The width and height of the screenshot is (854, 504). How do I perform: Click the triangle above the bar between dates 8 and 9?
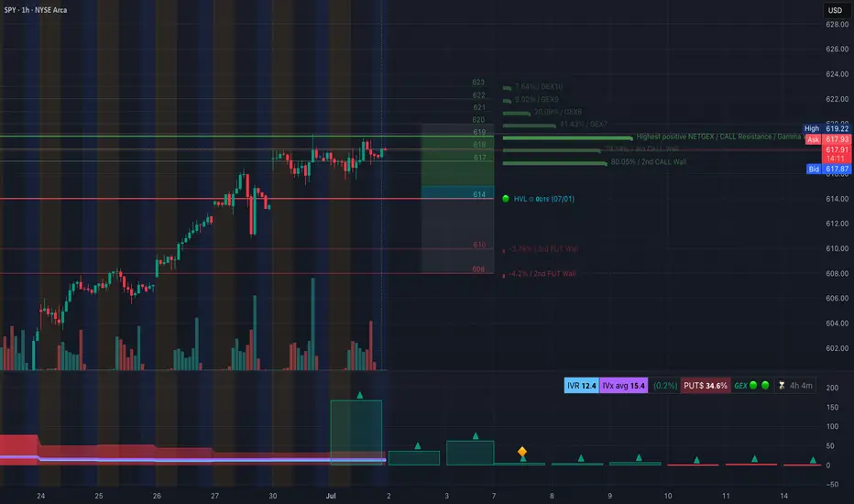click(x=581, y=458)
